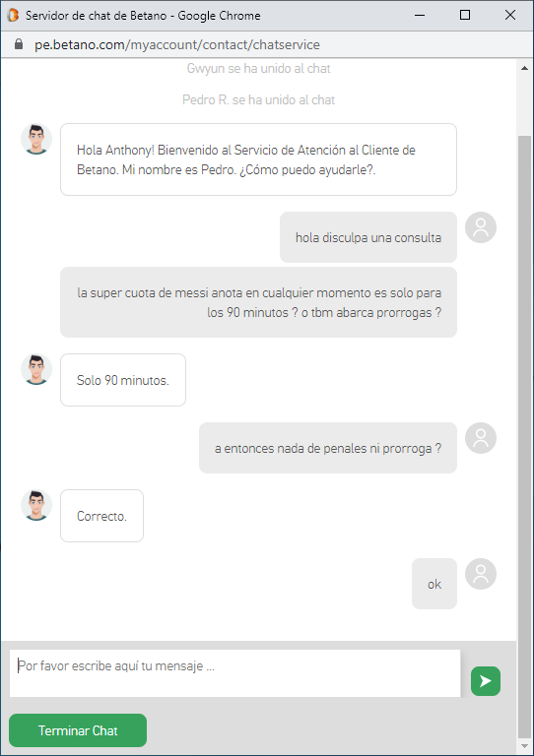This screenshot has width=534, height=756.
Task: Maximize the Chrome chat window
Action: [465, 15]
